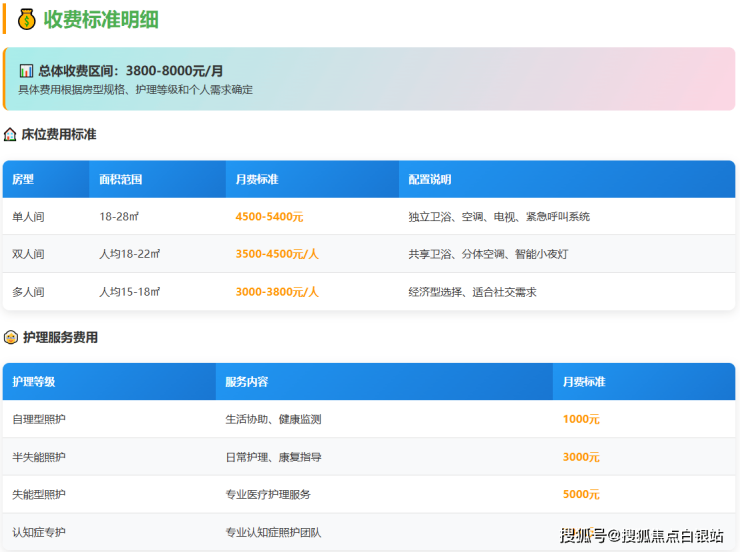The image size is (740, 552).
Task: Click the bar chart icon before 总体收费区间
Action: coord(26,71)
